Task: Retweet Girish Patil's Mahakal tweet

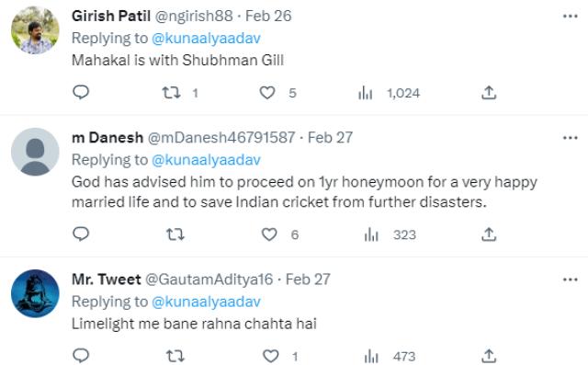Action: click(x=172, y=93)
